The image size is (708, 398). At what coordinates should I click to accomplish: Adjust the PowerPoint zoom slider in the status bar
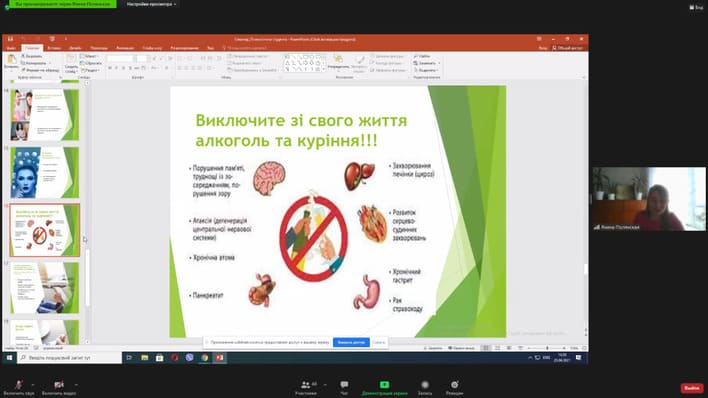[547, 348]
